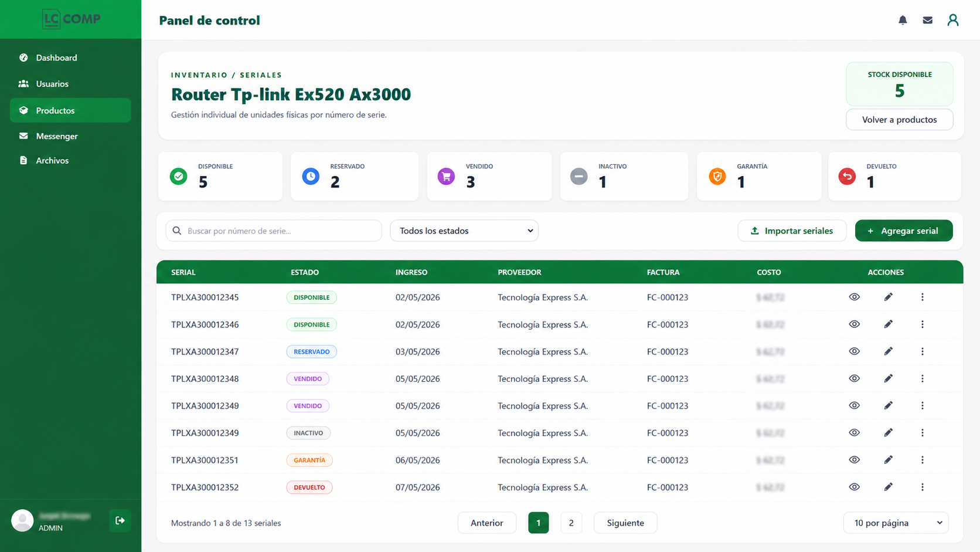The width and height of the screenshot is (980, 552).
Task: Open more options for the Inactivo row
Action: (923, 432)
